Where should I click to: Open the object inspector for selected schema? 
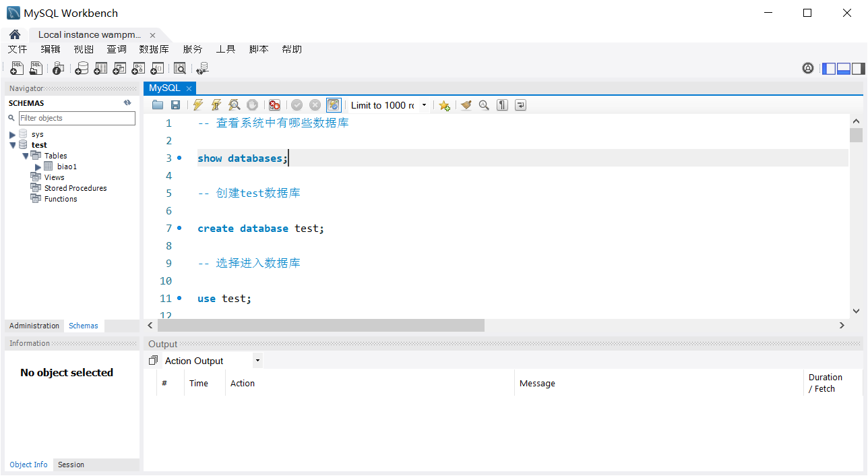click(x=59, y=68)
